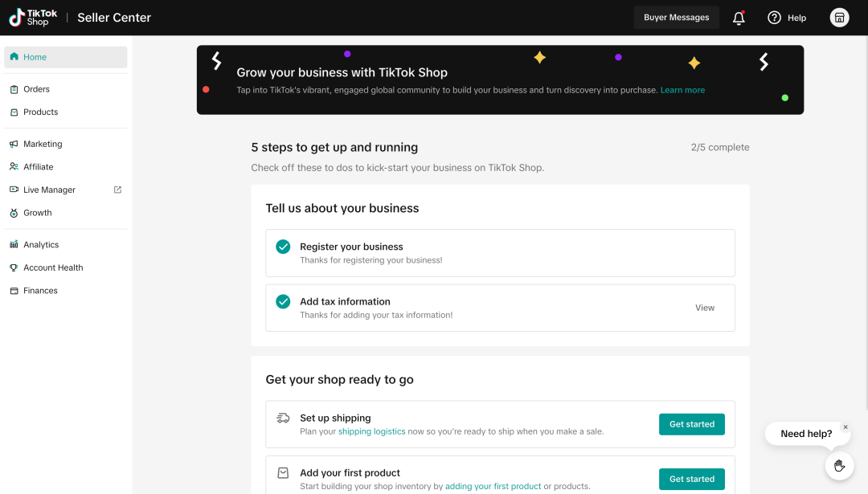Click the shop profile avatar icon

tap(839, 18)
